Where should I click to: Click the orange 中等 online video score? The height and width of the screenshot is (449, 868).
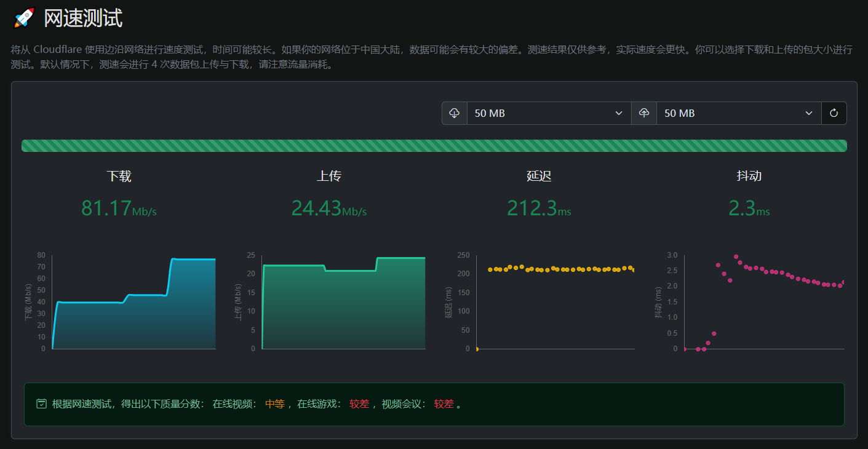(275, 404)
